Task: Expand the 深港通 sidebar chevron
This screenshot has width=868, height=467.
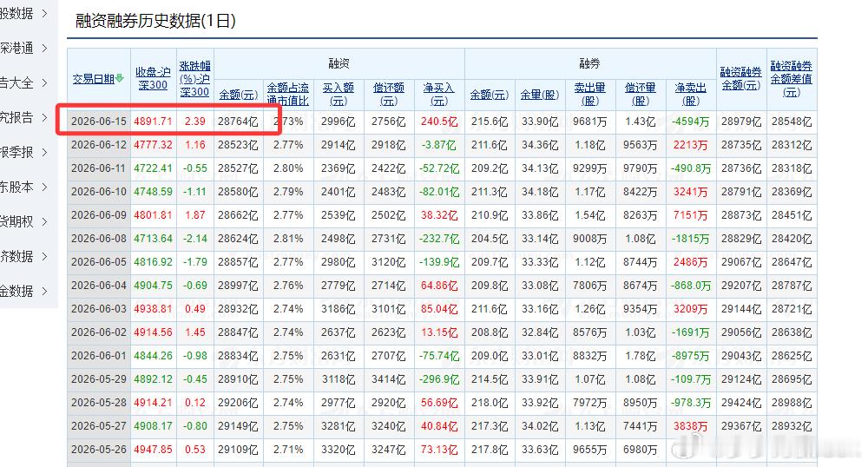Action: point(45,48)
